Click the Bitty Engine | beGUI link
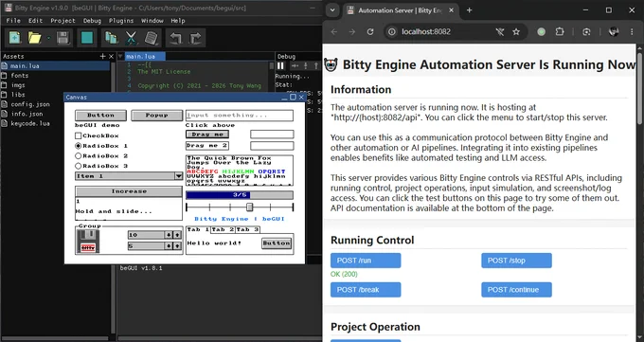The image size is (644, 342). [240, 219]
